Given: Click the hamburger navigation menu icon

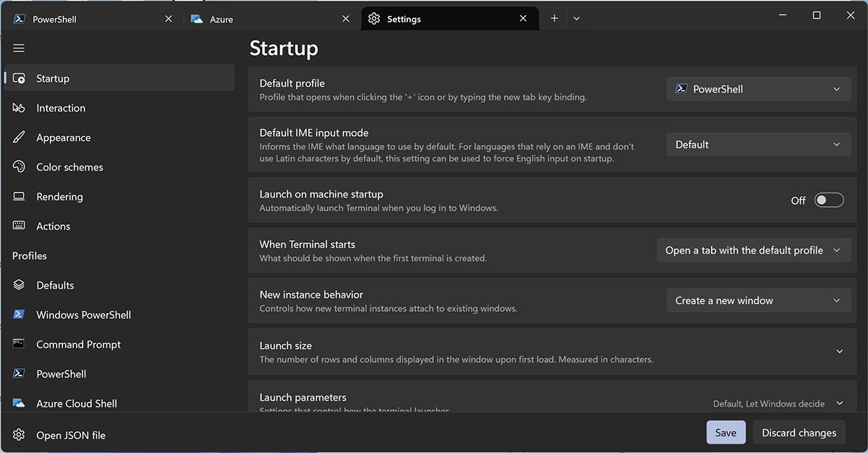Looking at the screenshot, I should point(19,48).
